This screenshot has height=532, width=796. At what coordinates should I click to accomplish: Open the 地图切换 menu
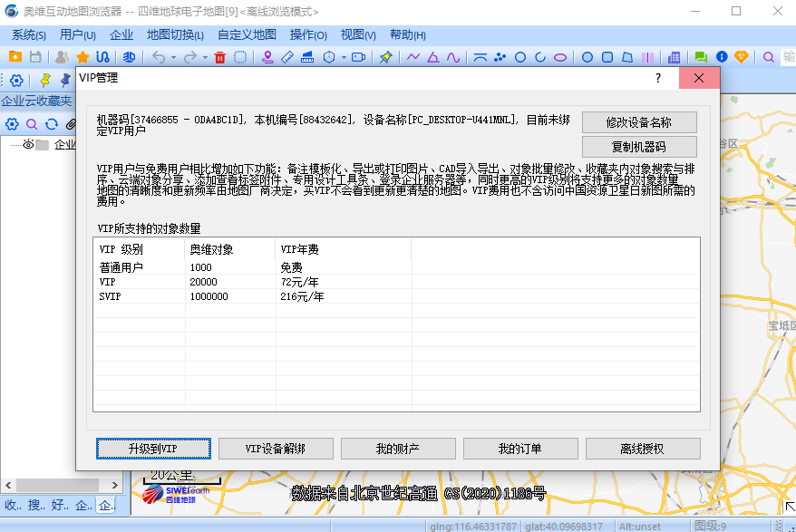(172, 34)
